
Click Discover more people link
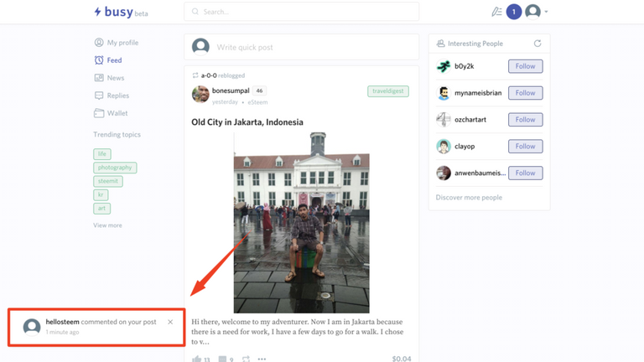coord(469,198)
